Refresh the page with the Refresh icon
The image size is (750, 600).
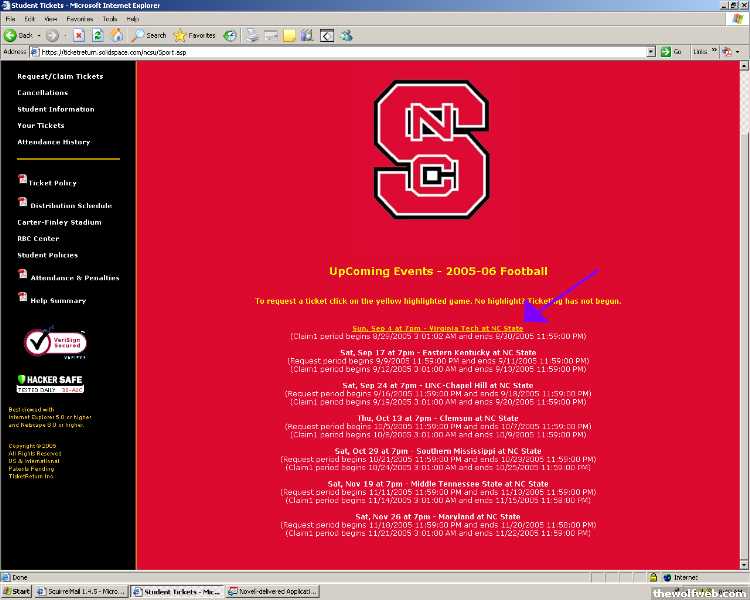pyautogui.click(x=98, y=35)
